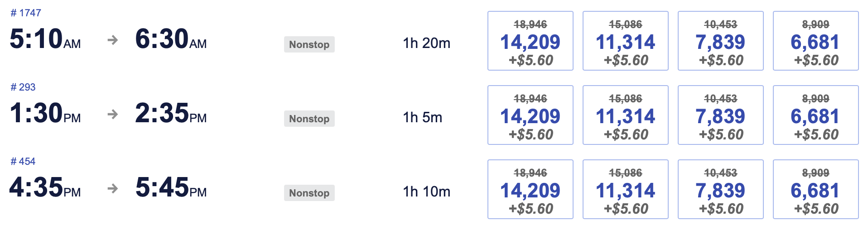Viewport: 868px width, 230px height.
Task: Choose the 11,314 points fare on flight 293
Action: [x=625, y=115]
